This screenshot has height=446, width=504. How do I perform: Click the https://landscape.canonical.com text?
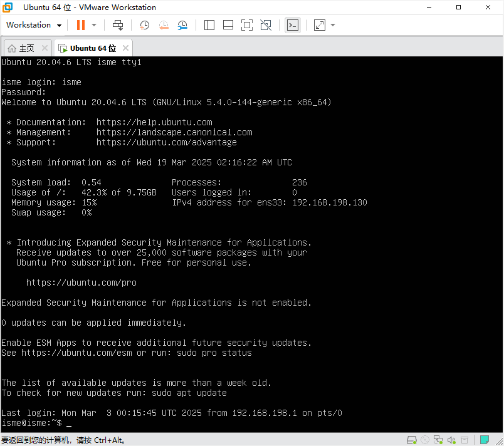point(174,132)
